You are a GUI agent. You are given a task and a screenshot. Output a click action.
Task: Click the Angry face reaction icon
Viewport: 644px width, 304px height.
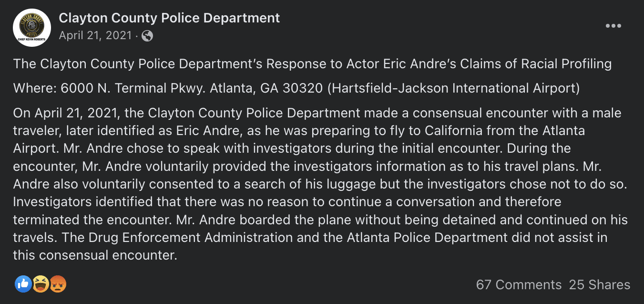(x=58, y=284)
